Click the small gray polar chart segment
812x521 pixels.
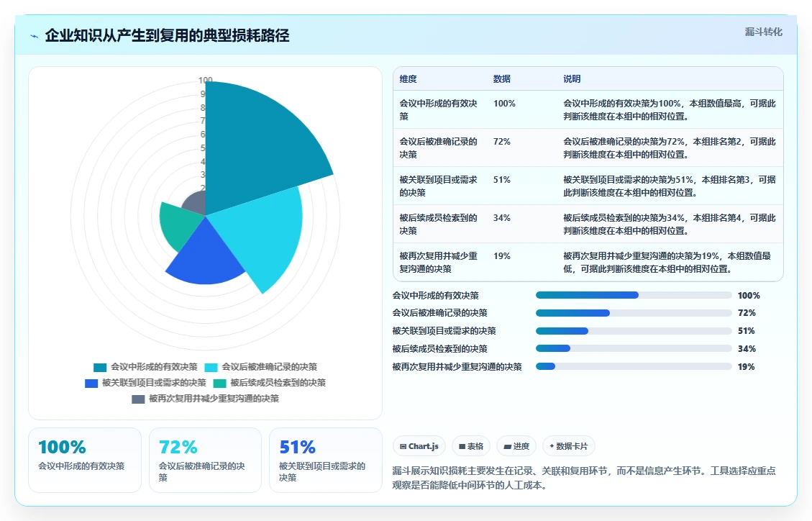pos(196,204)
